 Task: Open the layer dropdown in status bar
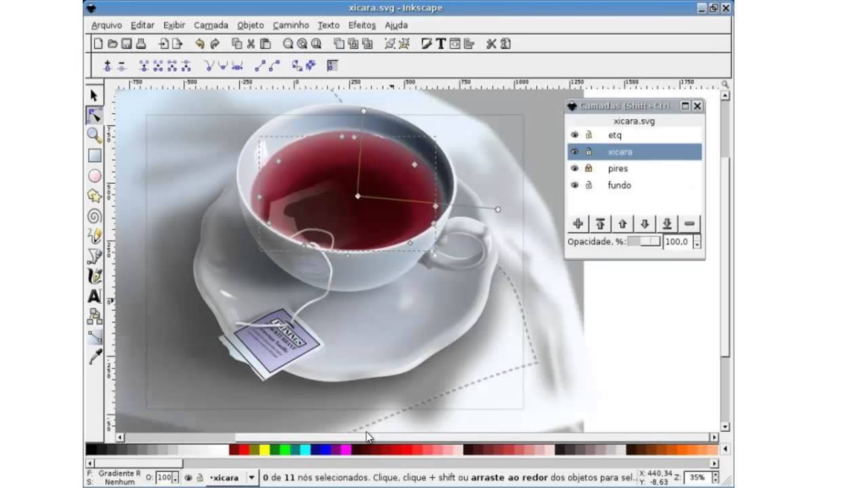tap(251, 478)
